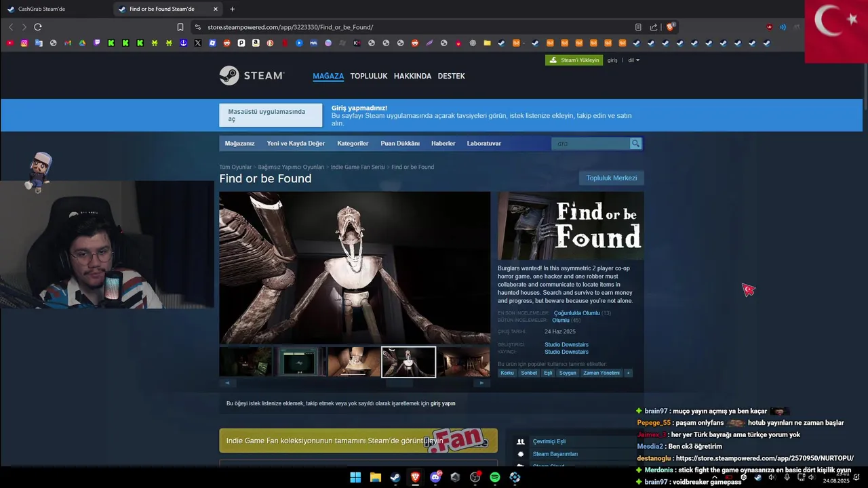The height and width of the screenshot is (488, 868).
Task: Expand the Kategoriler menu
Action: 353,144
